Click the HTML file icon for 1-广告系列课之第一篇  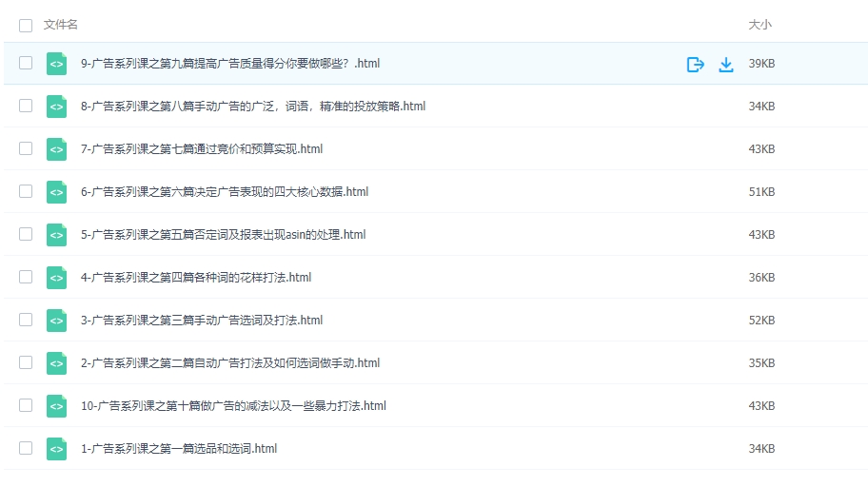57,449
